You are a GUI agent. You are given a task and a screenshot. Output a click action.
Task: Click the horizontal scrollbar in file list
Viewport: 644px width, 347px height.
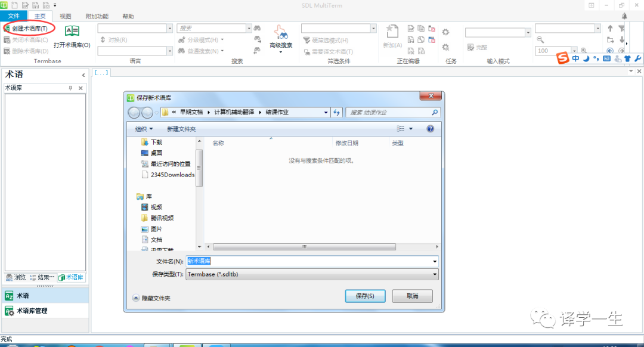(x=304, y=247)
